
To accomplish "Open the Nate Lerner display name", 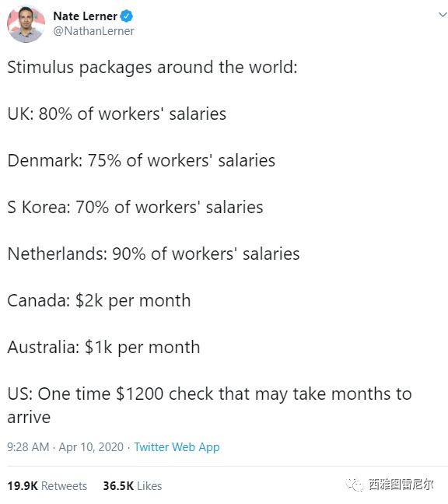I will (x=85, y=16).
